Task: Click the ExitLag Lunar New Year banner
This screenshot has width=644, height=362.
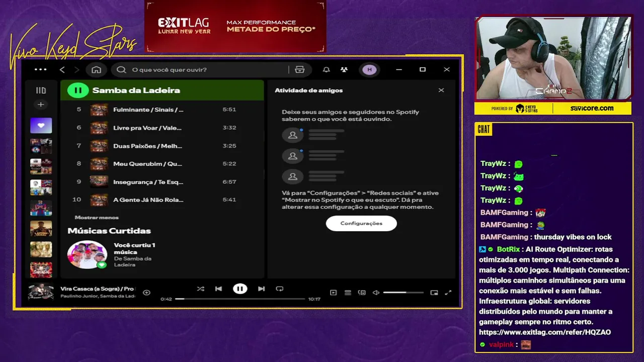Action: (x=235, y=26)
